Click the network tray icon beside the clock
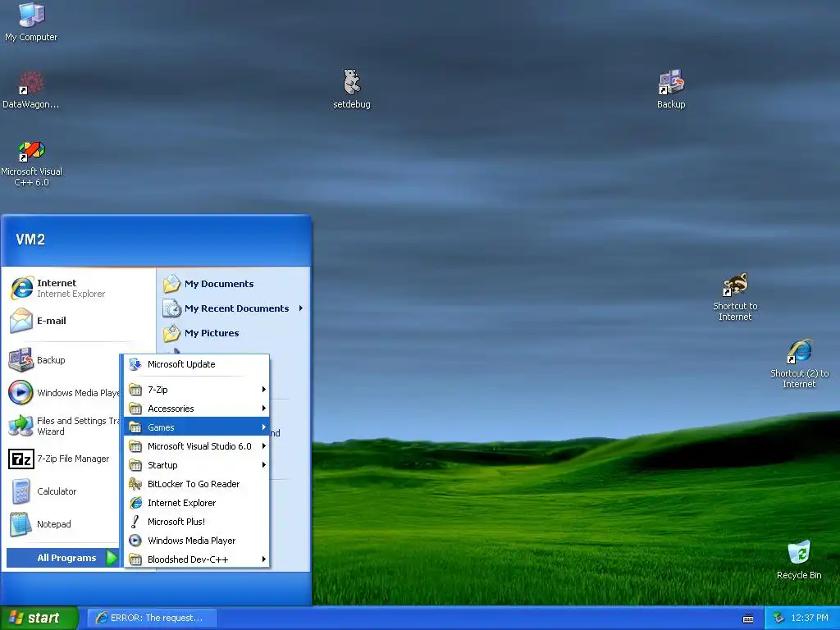 (x=778, y=618)
